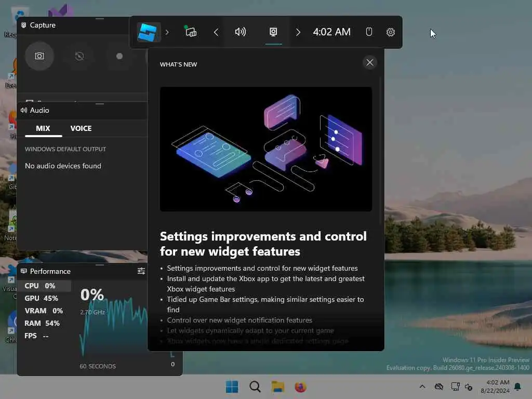Screen dimensions: 532x399
Task: Click 'Tidied up Game Bar settings' bullet
Action: tap(265, 304)
